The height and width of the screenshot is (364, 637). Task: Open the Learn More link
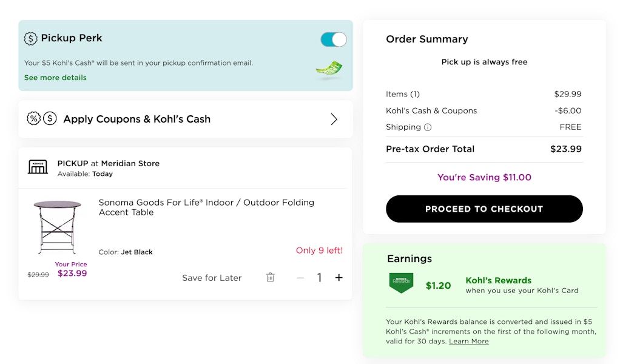click(x=469, y=341)
